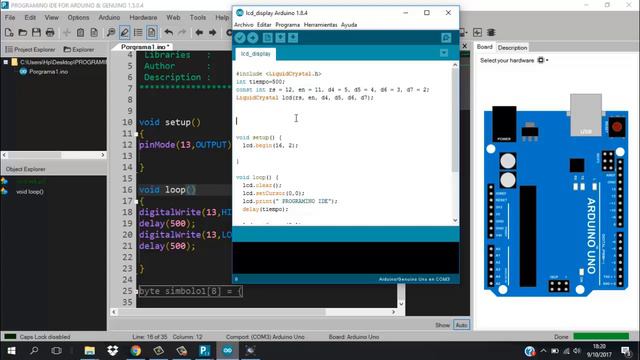
Task: Toggle the highlighted document icon in toolbar
Action: (151, 32)
